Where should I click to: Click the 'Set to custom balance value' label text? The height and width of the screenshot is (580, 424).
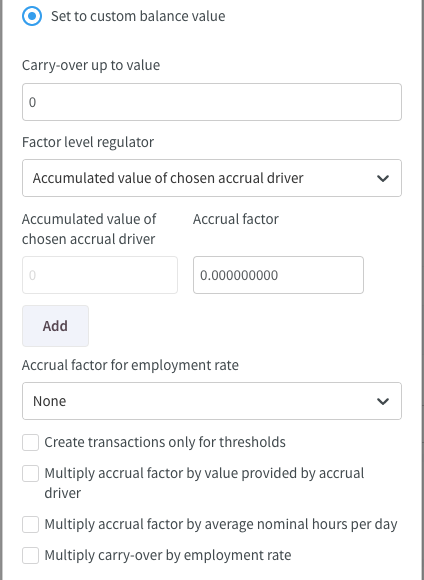pos(138,16)
